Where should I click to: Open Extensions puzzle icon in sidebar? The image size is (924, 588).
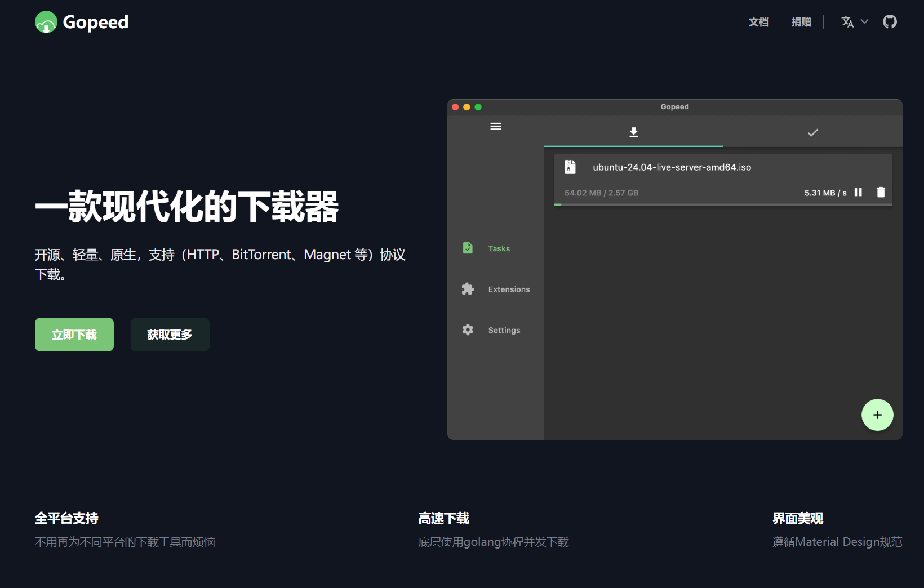click(468, 289)
